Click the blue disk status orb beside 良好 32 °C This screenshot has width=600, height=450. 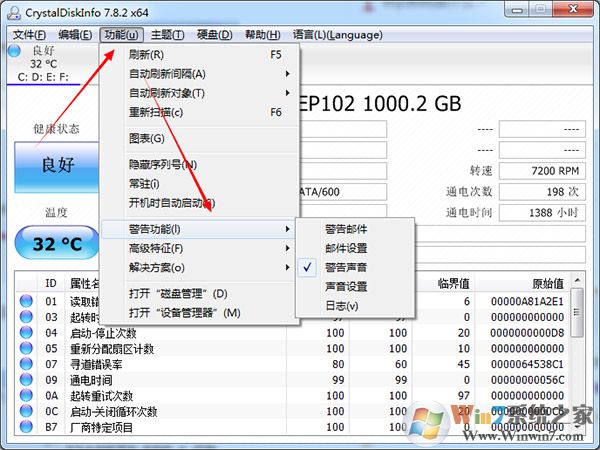click(x=14, y=51)
